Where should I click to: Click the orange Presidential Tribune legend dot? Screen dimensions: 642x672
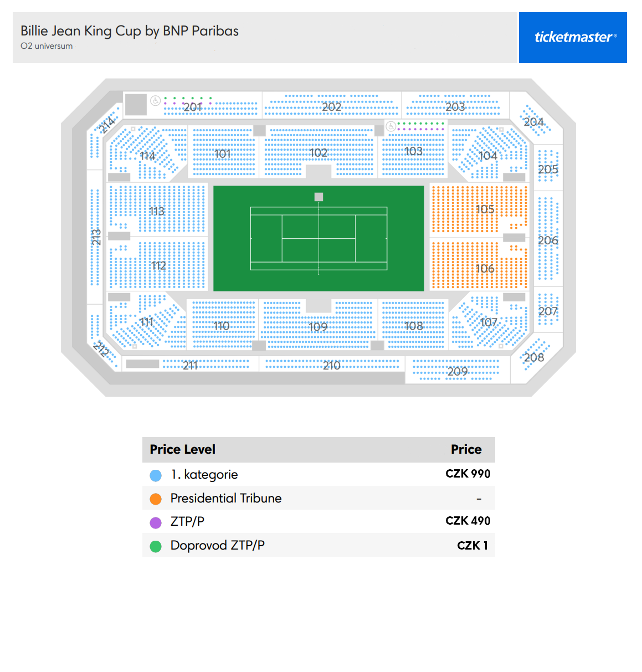pos(156,499)
